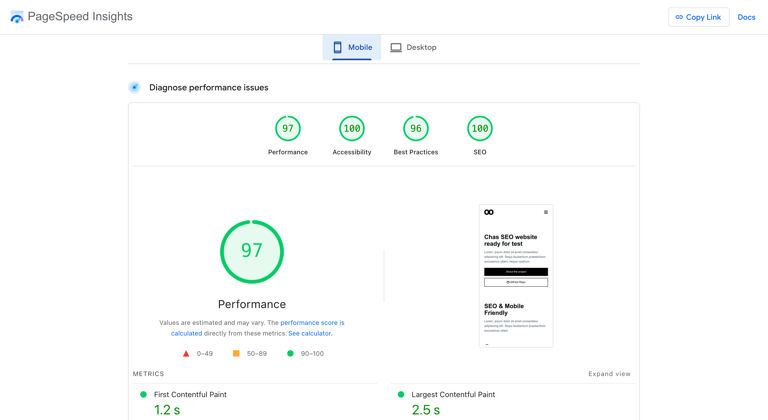Open the 'See calculator' link
Viewport: 768px width, 420px height.
(310, 333)
